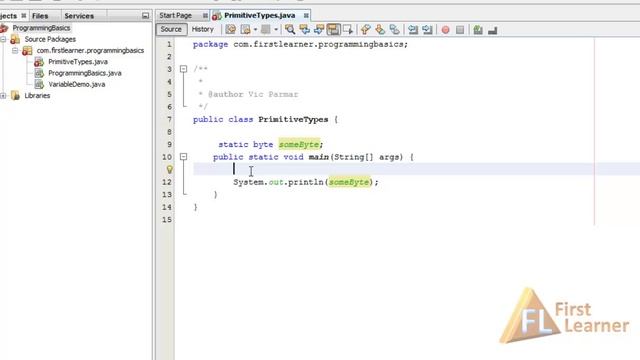This screenshot has width=640, height=360.
Task: Open the Back history dropdown arrow
Action: pos(256,30)
